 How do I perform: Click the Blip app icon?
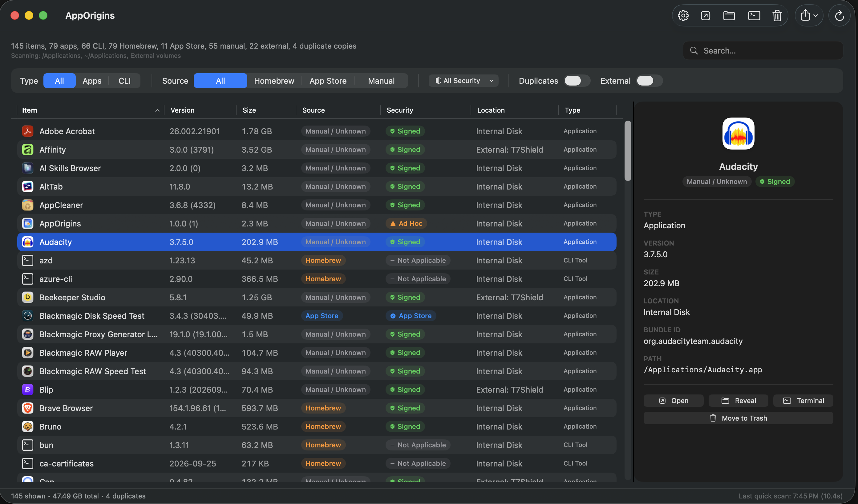tap(28, 390)
